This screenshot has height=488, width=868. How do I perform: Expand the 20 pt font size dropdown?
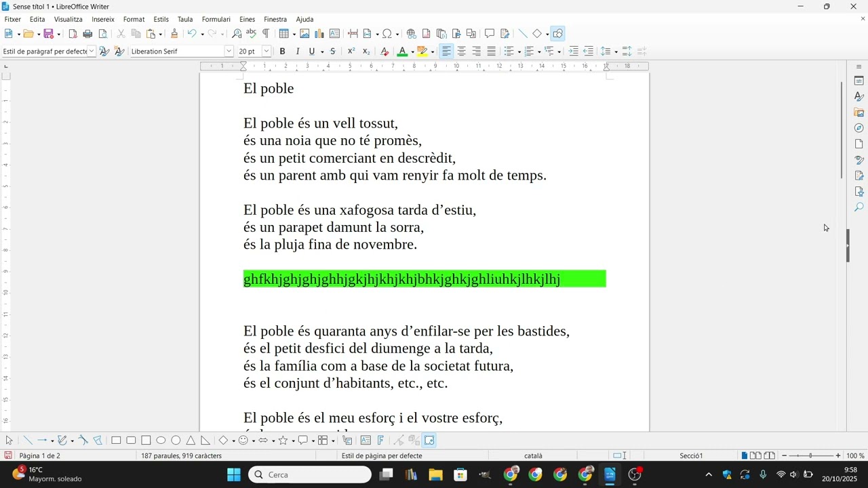[267, 52]
